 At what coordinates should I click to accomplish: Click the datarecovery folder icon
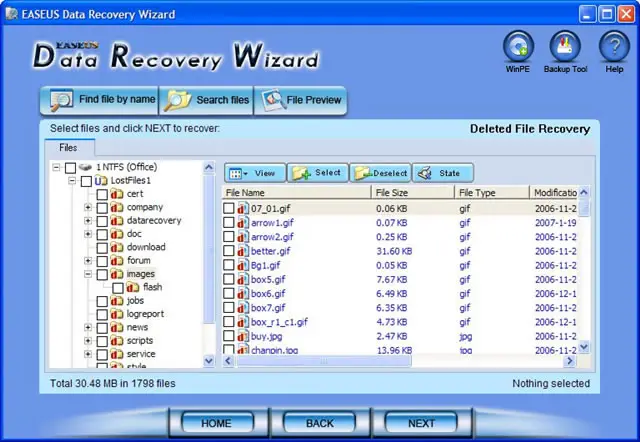[117, 221]
